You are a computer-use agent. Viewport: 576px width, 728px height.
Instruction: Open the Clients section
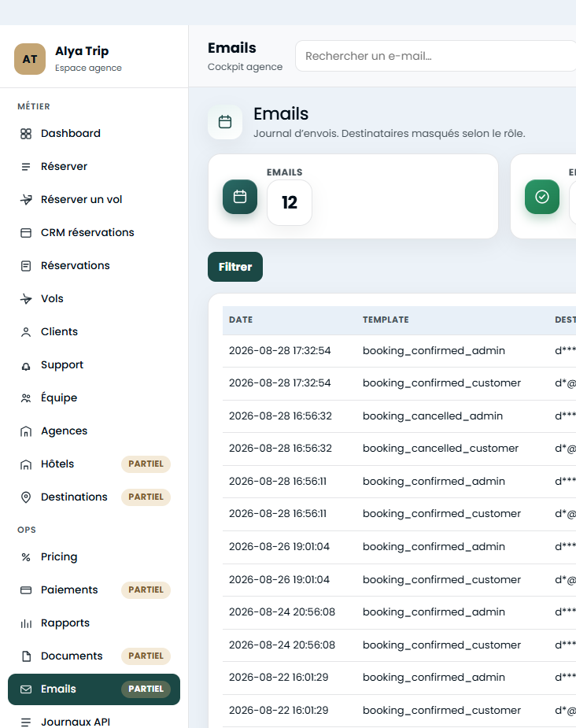94,332
